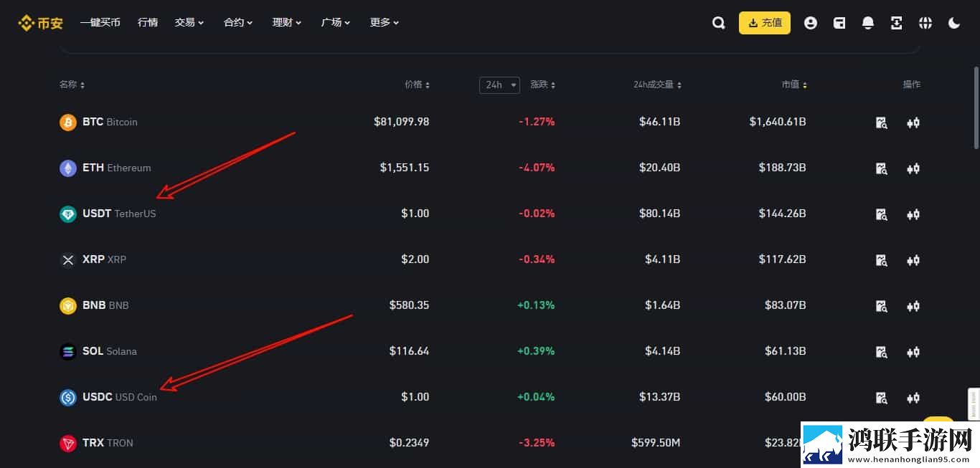The height and width of the screenshot is (468, 980).
Task: Sort by 24h成交量 column
Action: pyautogui.click(x=658, y=85)
